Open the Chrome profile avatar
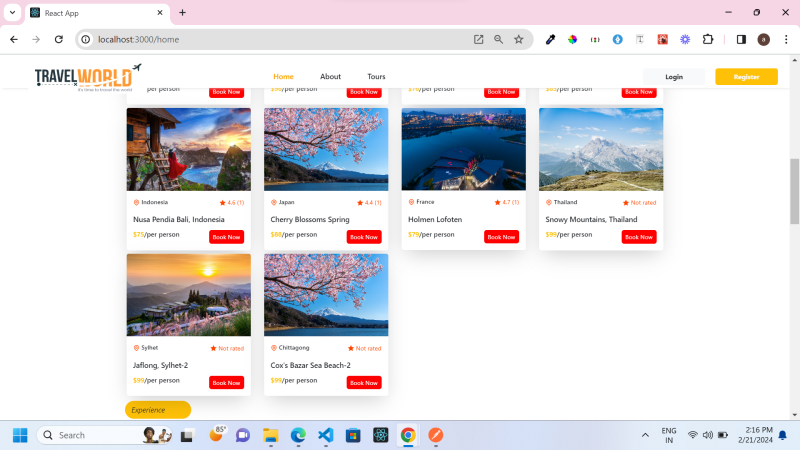800x450 pixels. [763, 39]
